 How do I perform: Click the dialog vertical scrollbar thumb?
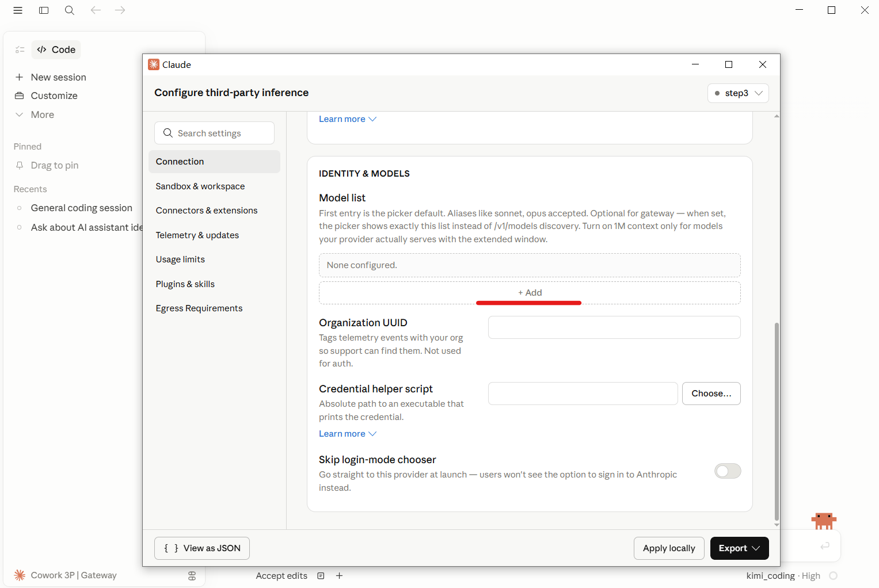click(777, 421)
